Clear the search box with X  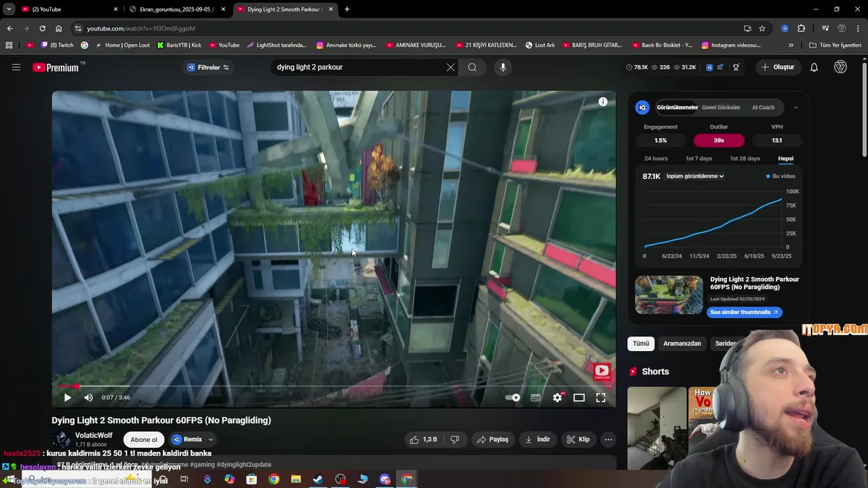pyautogui.click(x=450, y=67)
